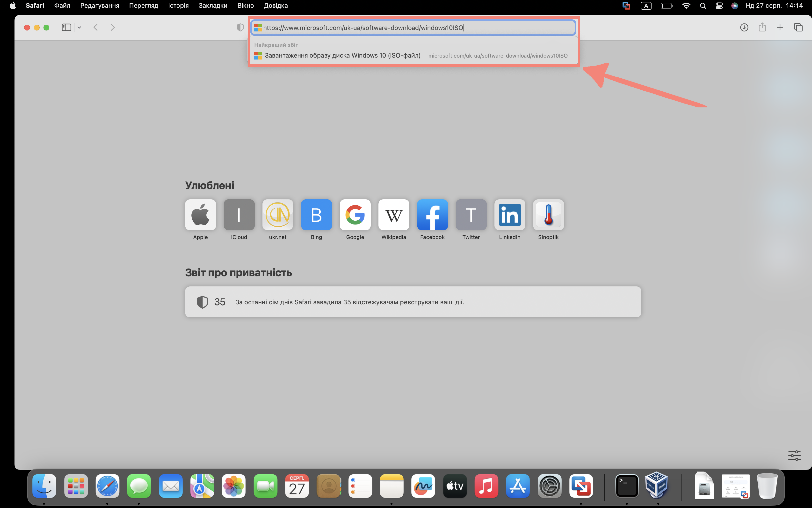Open the Перегляд menu
This screenshot has height=508, width=812.
(144, 5)
